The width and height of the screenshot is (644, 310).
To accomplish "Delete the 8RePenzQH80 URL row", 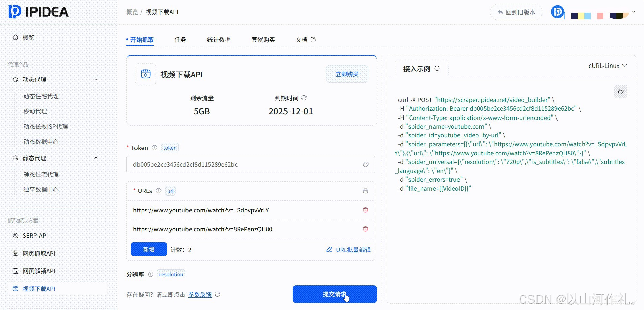I will click(365, 229).
